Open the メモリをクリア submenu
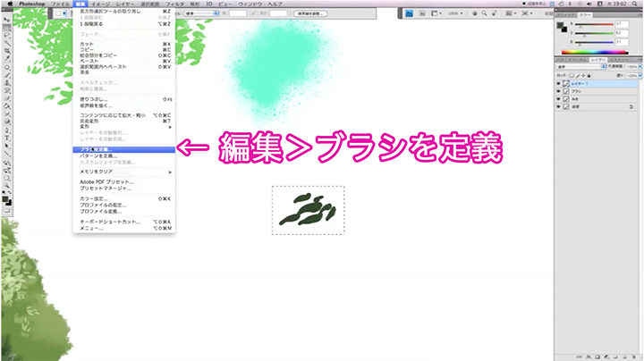The image size is (644, 361). pos(124,172)
